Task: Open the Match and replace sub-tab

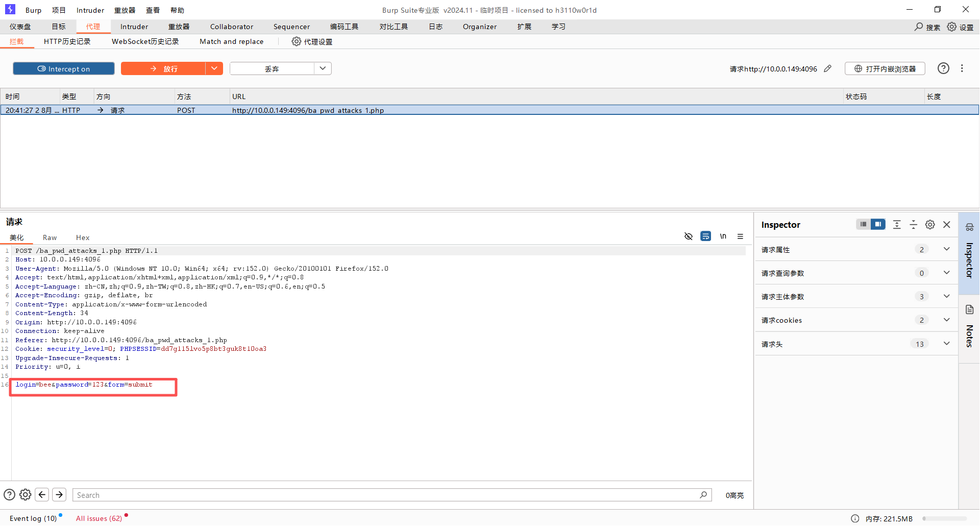Action: point(232,41)
